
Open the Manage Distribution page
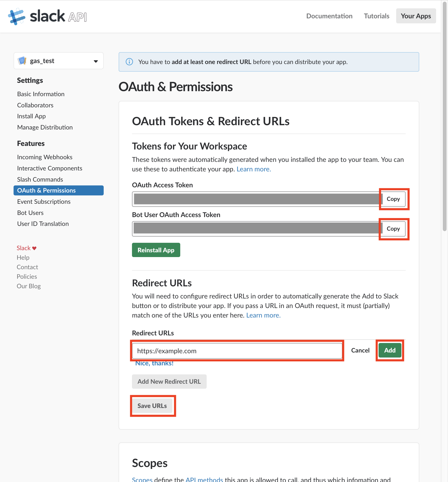[x=45, y=127]
